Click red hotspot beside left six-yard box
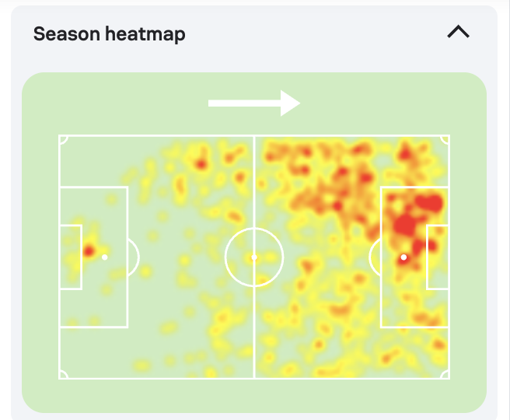The height and width of the screenshot is (420, 510). point(89,250)
